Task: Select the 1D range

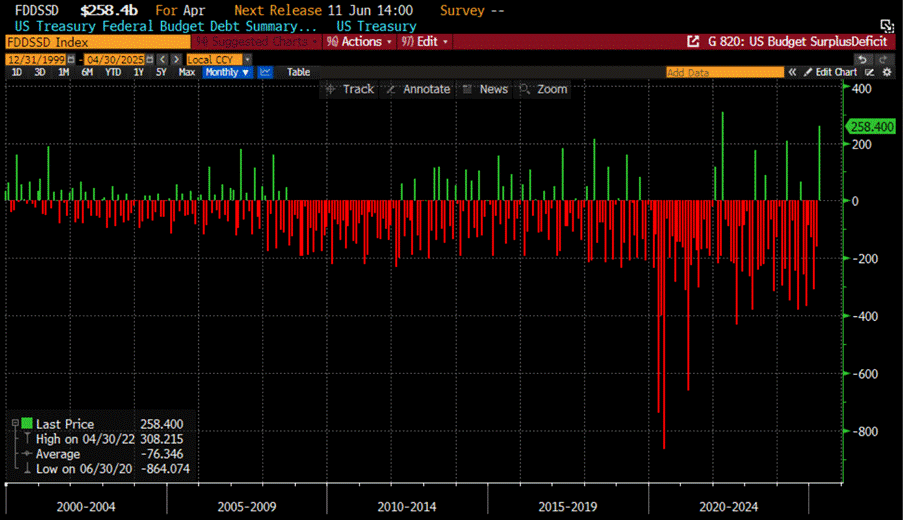Action: pos(17,72)
